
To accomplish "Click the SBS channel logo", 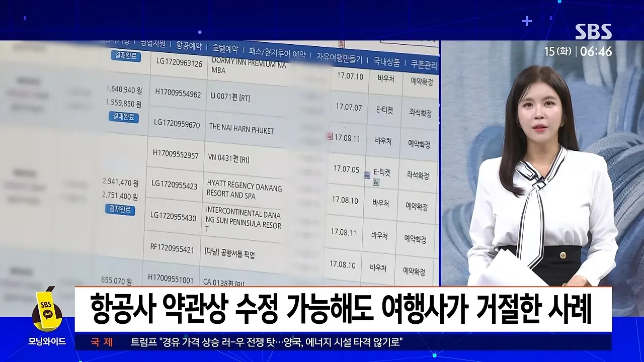I will (594, 32).
